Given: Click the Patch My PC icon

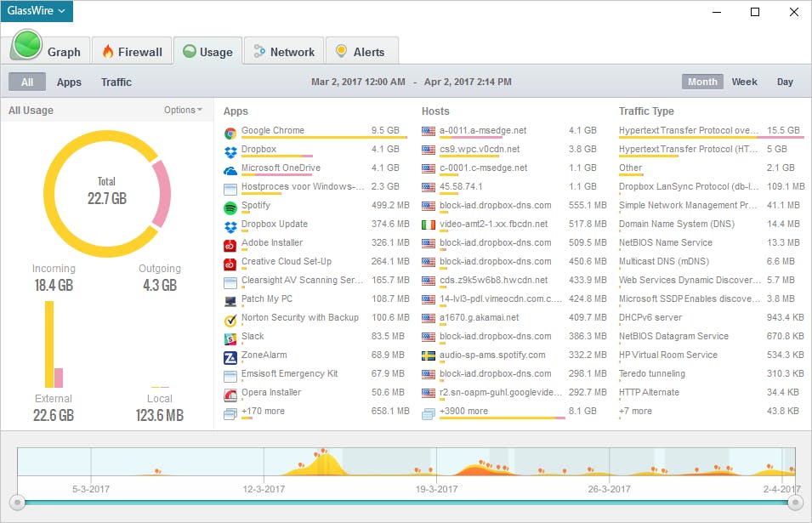Looking at the screenshot, I should [x=230, y=301].
